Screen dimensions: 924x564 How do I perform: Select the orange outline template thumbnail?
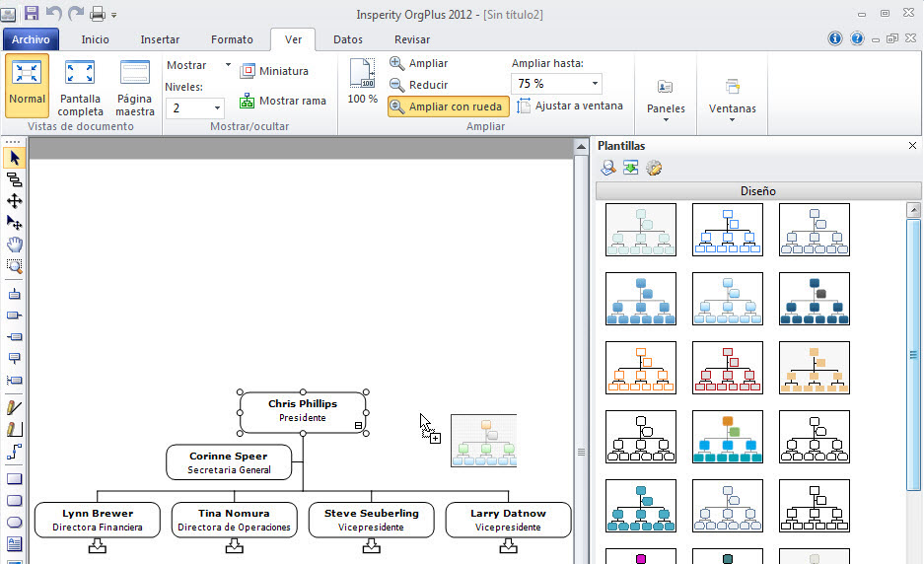640,368
